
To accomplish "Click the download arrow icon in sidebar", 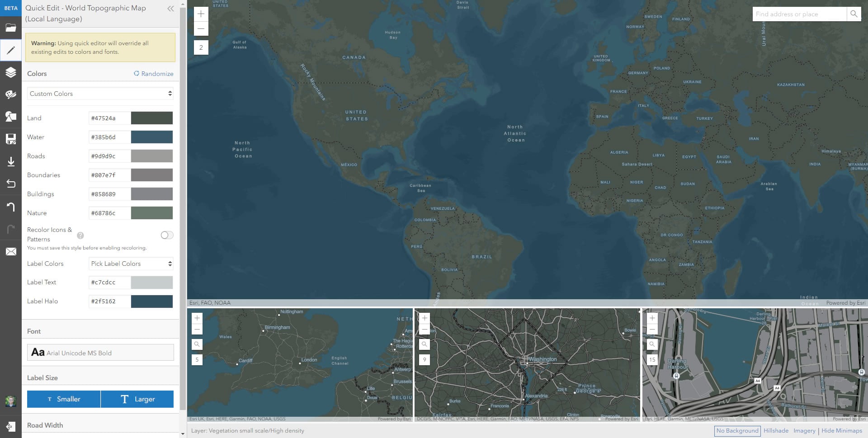I will [x=11, y=161].
